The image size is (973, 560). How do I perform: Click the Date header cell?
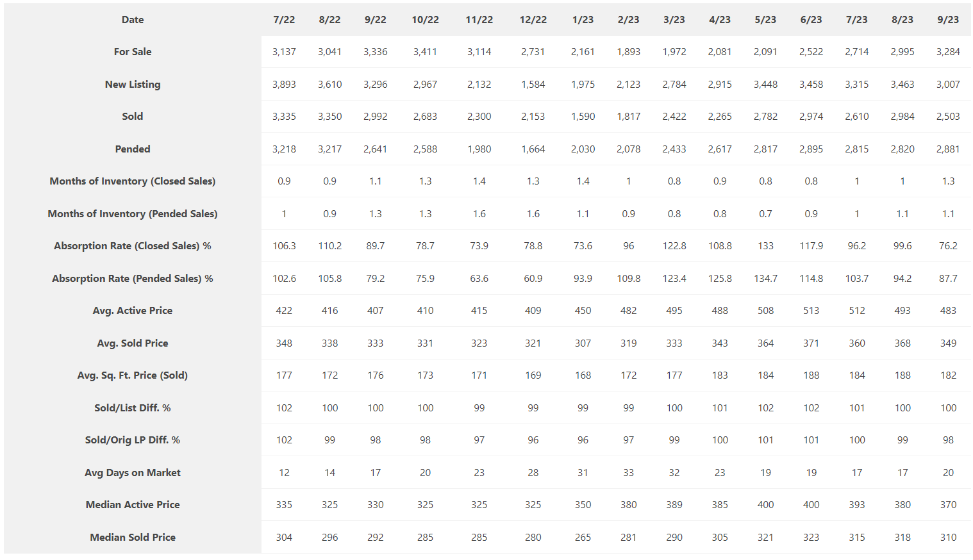coord(133,20)
